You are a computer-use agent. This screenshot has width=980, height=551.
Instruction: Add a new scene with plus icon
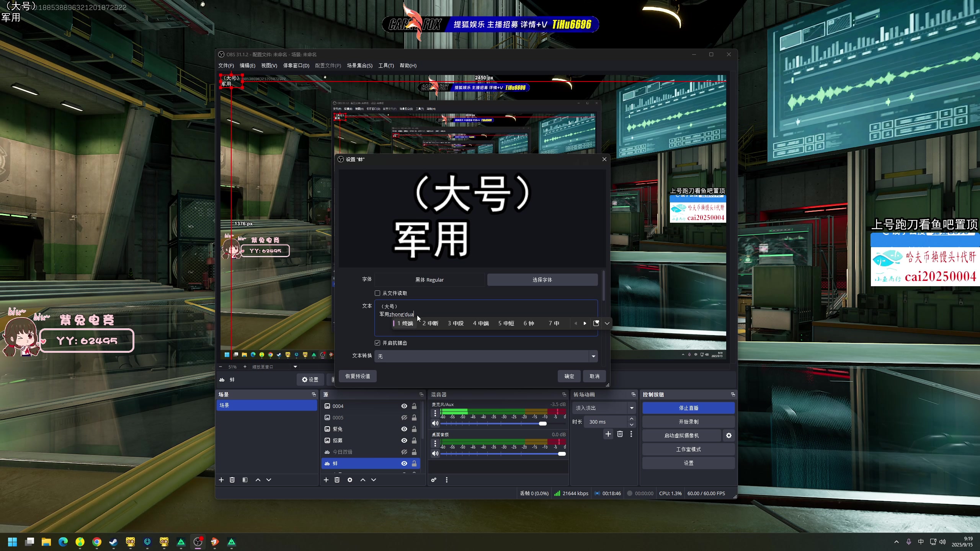pyautogui.click(x=221, y=480)
